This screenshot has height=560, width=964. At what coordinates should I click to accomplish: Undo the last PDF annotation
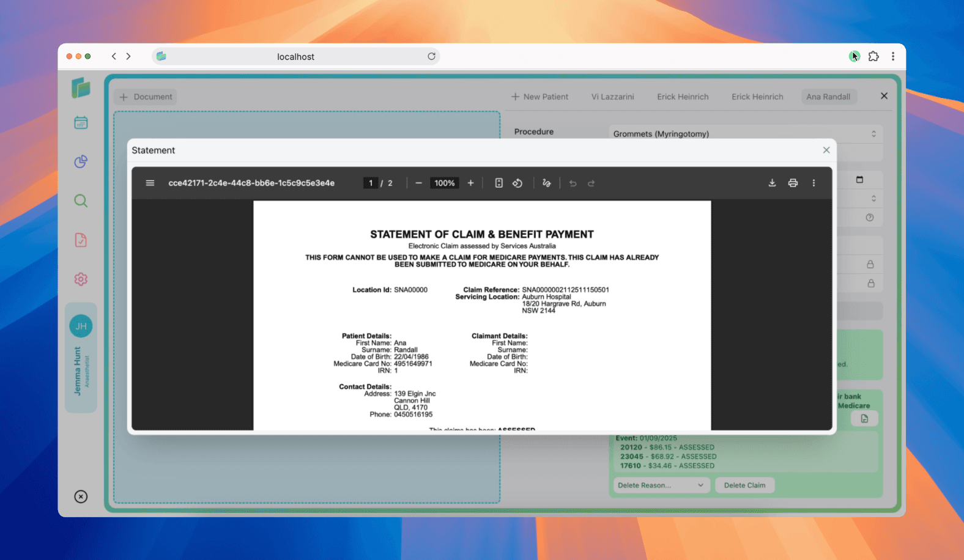click(x=573, y=183)
